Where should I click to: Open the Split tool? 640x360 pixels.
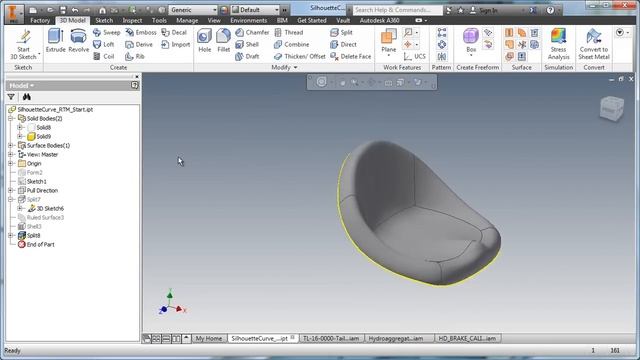(341, 32)
